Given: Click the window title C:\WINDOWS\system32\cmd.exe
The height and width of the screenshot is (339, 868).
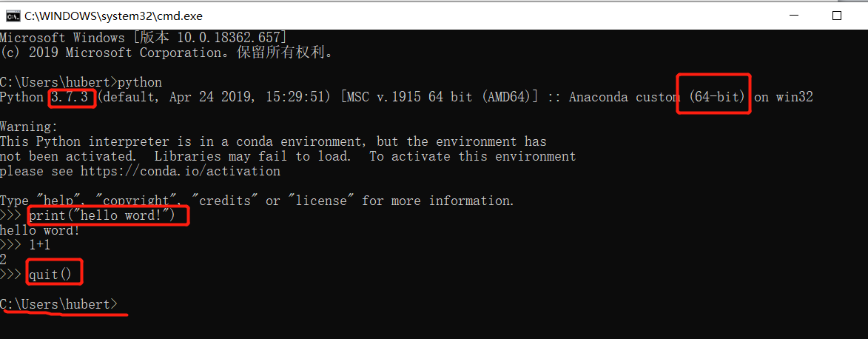Looking at the screenshot, I should (113, 16).
